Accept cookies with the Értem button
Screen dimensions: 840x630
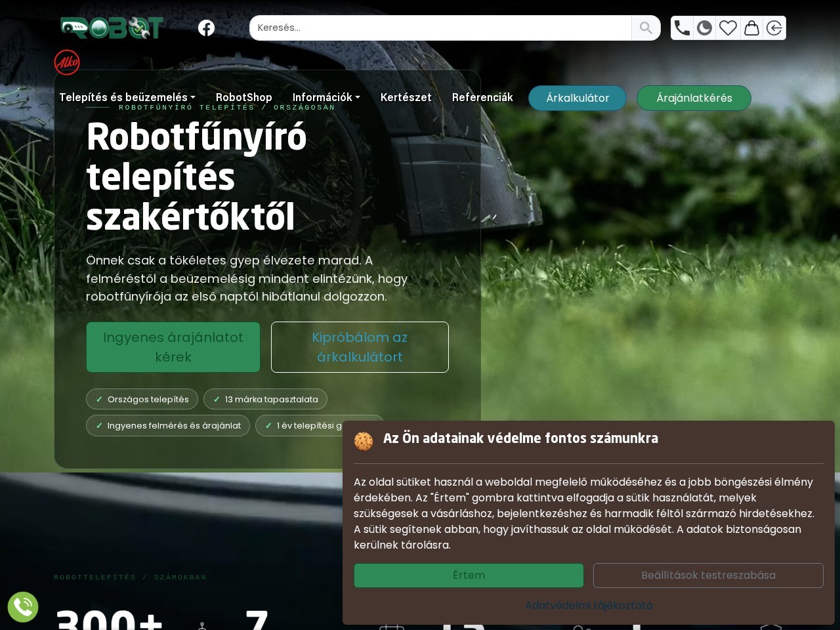(469, 576)
